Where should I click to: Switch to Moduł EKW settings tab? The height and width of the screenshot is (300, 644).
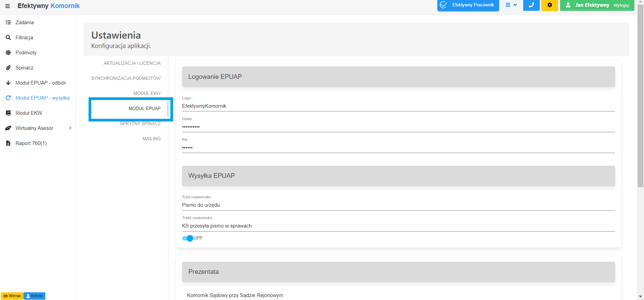[x=147, y=93]
